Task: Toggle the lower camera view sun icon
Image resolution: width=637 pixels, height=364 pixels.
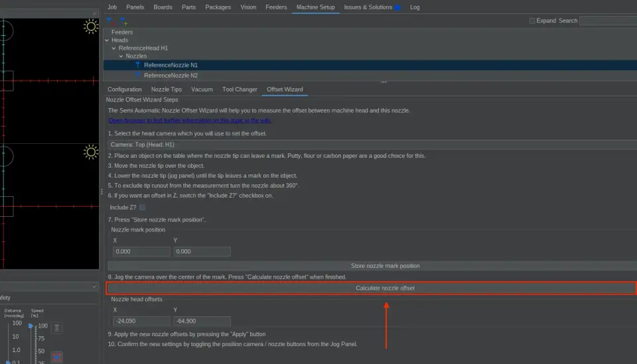Action: [91, 152]
